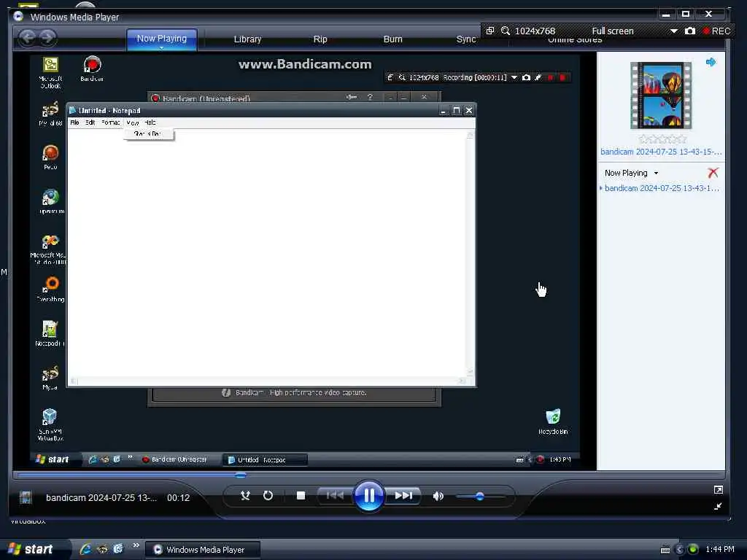Launch Internet Explorer from Quick Launch
The image size is (747, 560).
(x=86, y=549)
